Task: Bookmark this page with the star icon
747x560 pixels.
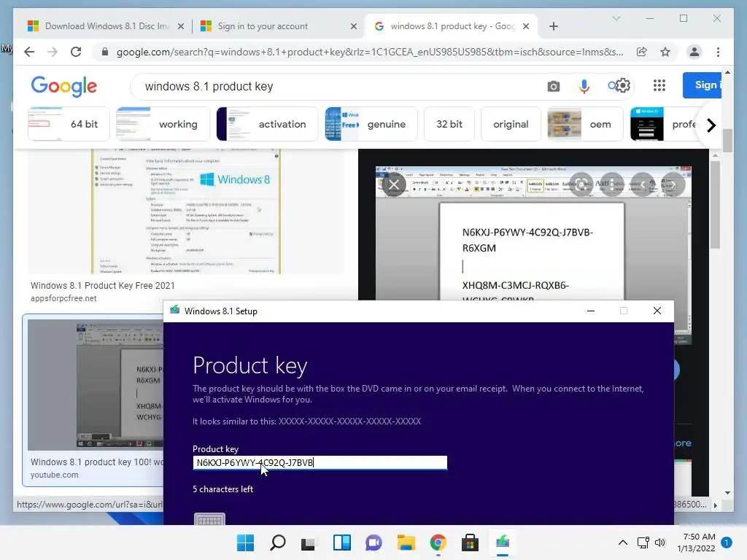Action: tap(665, 52)
